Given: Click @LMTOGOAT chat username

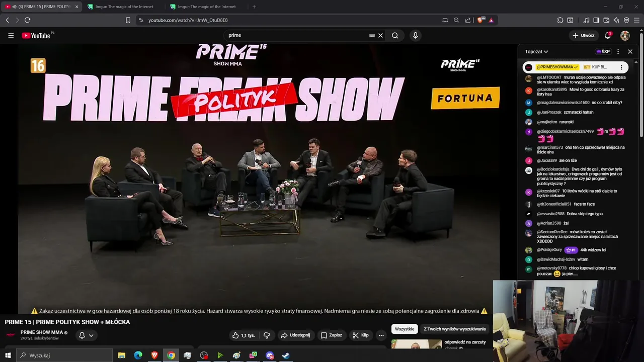Looking at the screenshot, I should pyautogui.click(x=549, y=77).
